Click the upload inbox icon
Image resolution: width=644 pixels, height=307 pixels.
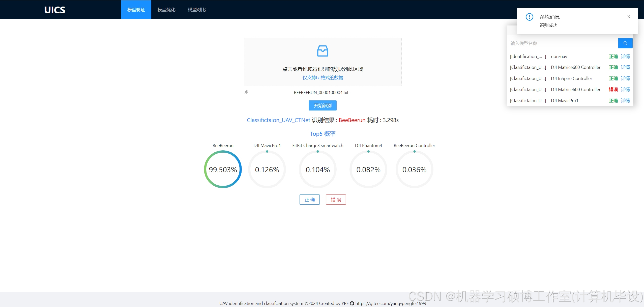tap(323, 51)
